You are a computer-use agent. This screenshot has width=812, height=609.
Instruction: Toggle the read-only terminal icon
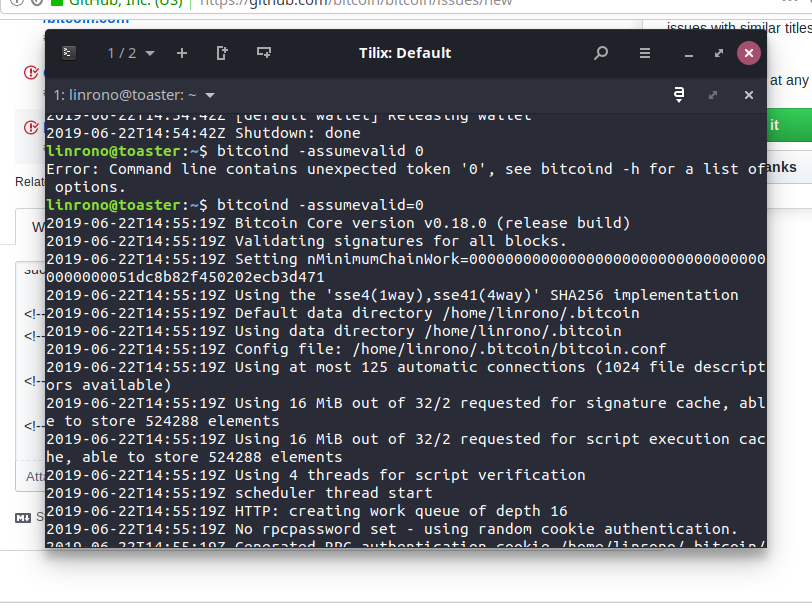(679, 95)
